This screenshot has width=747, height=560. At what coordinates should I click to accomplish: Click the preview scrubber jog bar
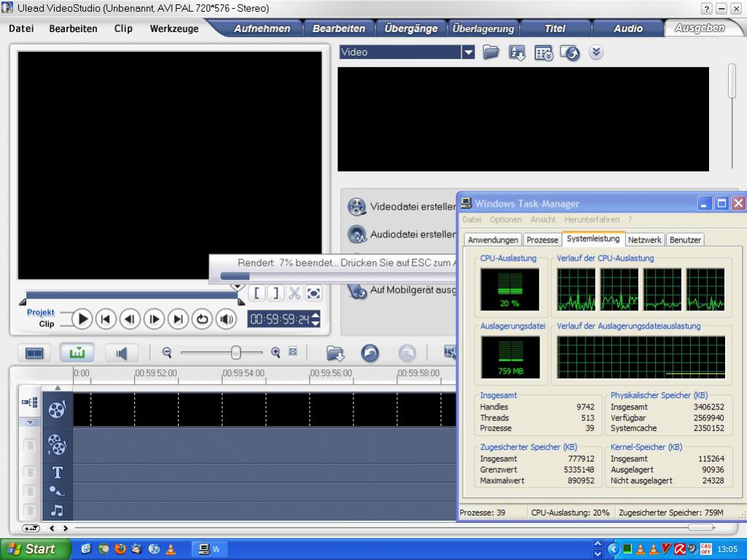132,295
